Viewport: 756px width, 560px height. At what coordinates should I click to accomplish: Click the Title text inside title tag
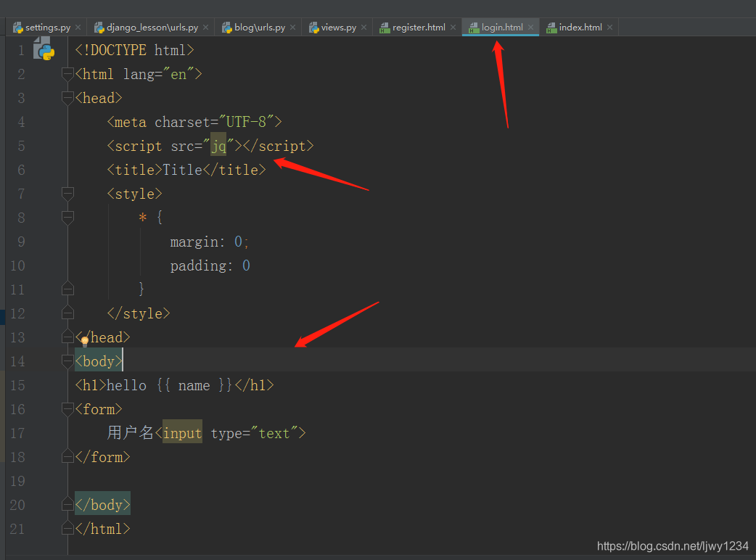point(182,170)
